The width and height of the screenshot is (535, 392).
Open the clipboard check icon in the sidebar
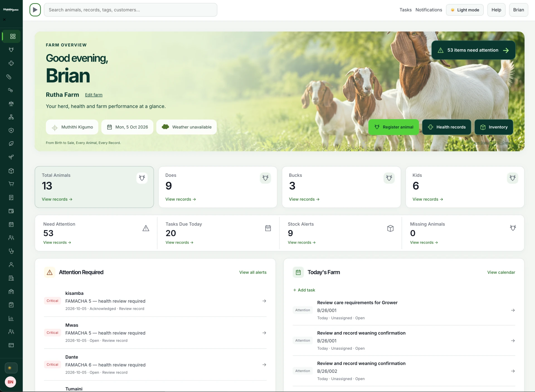11,305
